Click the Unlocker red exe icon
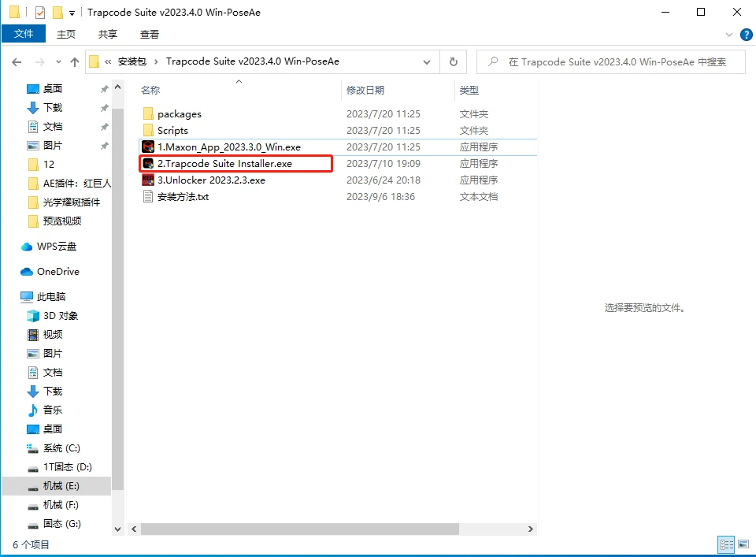The width and height of the screenshot is (756, 557). [x=148, y=180]
